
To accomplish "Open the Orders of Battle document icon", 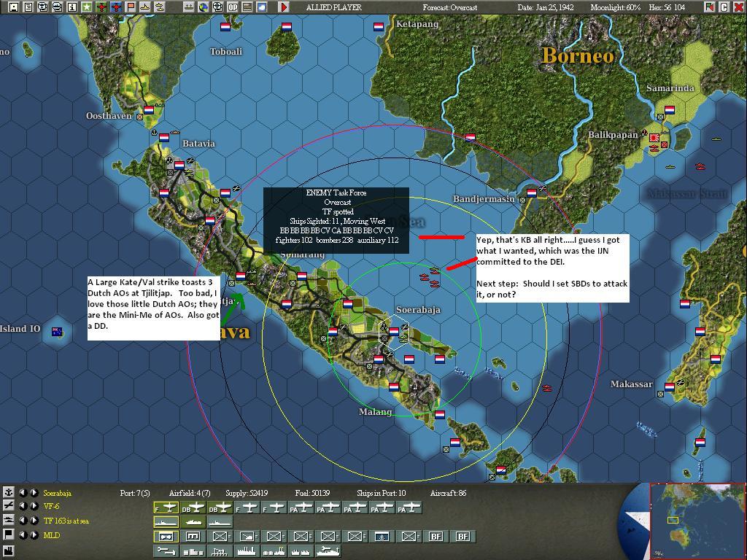I will click(x=29, y=6).
